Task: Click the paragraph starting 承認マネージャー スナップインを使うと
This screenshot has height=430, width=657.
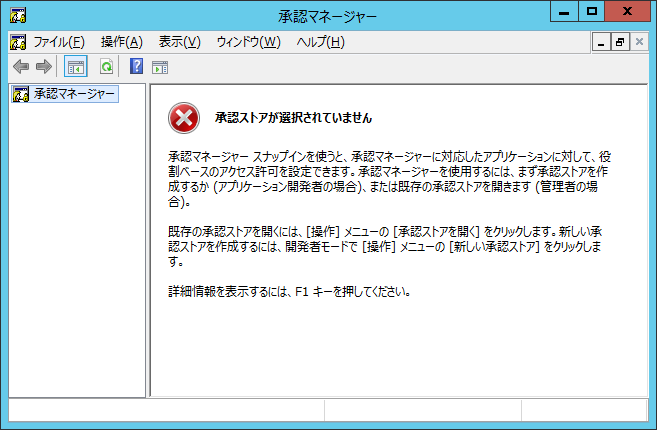Action: coord(389,179)
